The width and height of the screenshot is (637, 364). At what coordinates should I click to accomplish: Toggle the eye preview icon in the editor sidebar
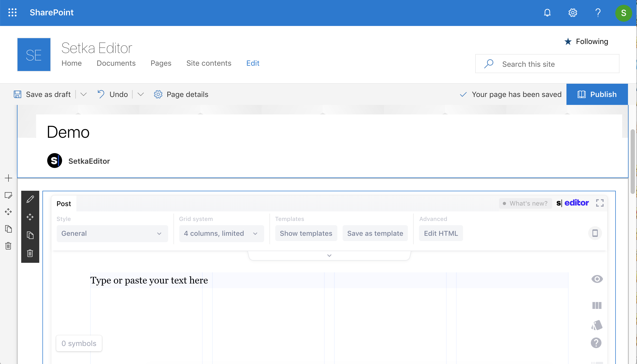click(x=597, y=279)
